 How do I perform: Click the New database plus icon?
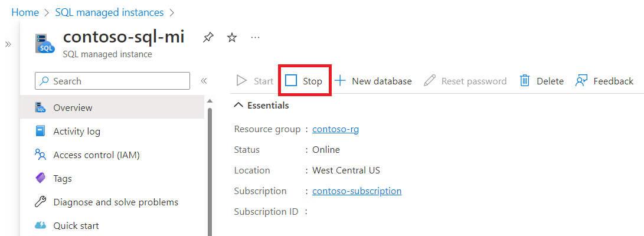tap(341, 81)
